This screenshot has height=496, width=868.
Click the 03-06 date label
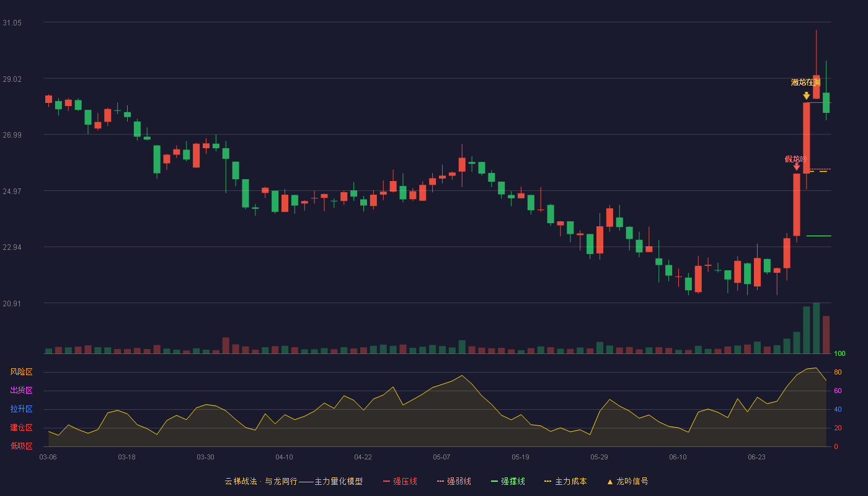pos(48,457)
